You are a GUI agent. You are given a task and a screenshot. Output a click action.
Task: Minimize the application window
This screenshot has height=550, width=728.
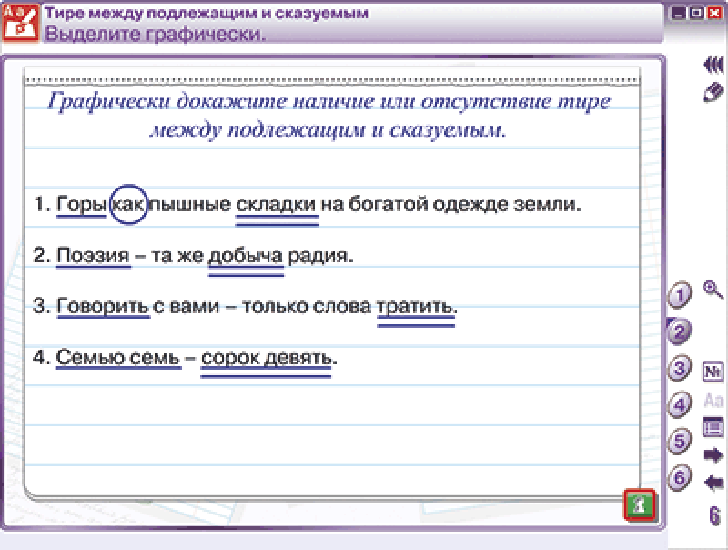(x=679, y=15)
